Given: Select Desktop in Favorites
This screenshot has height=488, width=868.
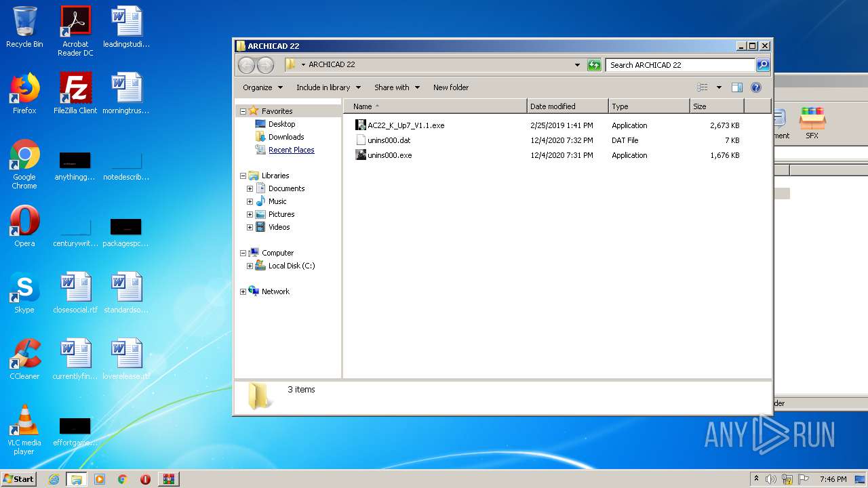Looking at the screenshot, I should (x=281, y=124).
